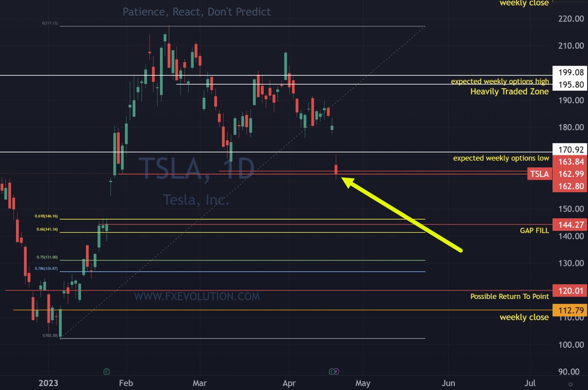Click the 210.00 price axis tick
This screenshot has height=390, width=588.
click(x=571, y=46)
